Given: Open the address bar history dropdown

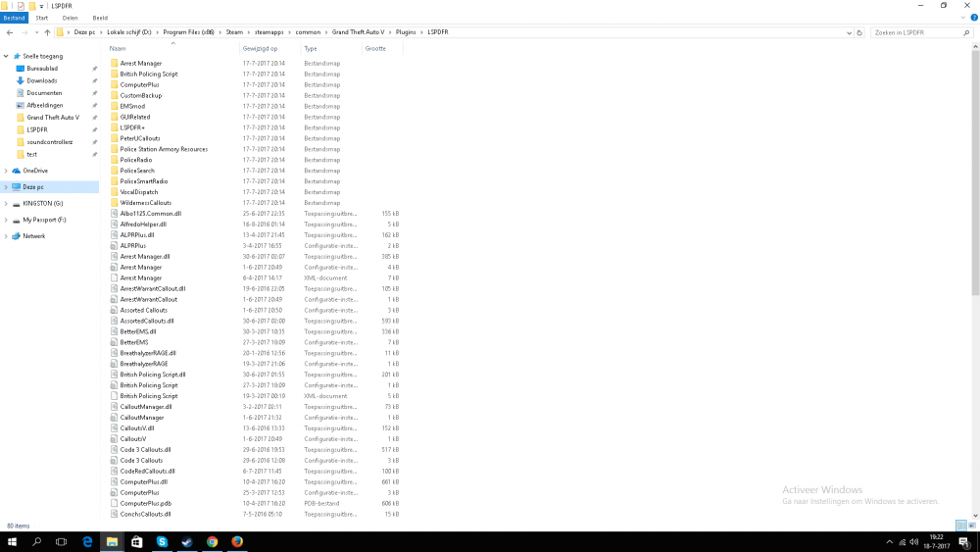Looking at the screenshot, I should tap(849, 32).
